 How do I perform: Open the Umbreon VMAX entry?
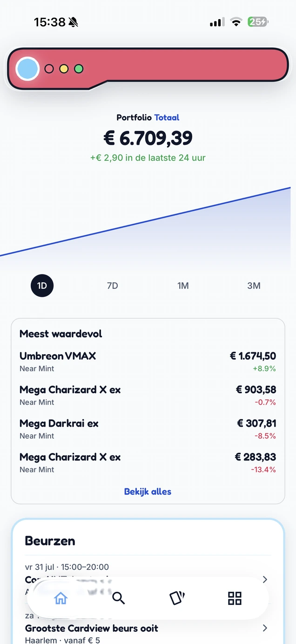[148, 361]
